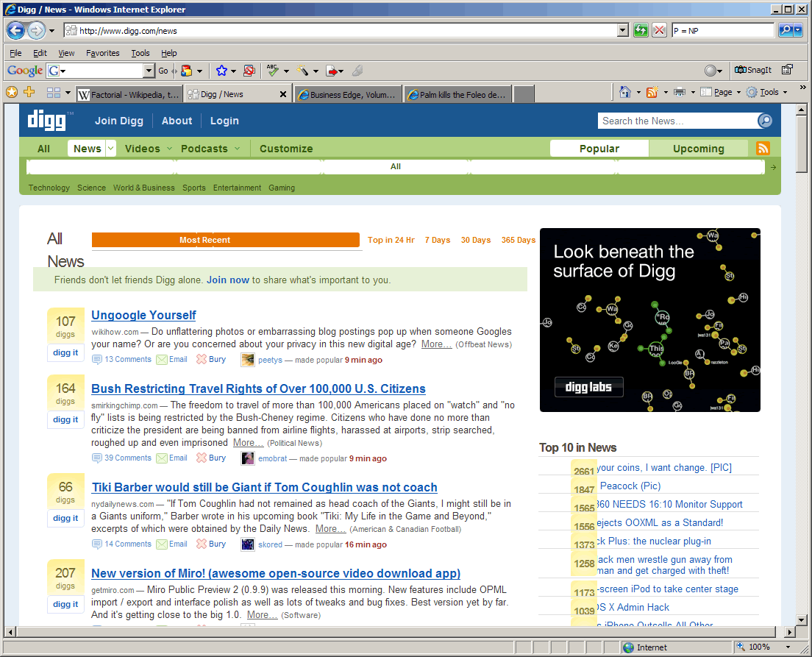
Task: Click the Google toolbar bookmarks star icon
Action: (221, 71)
